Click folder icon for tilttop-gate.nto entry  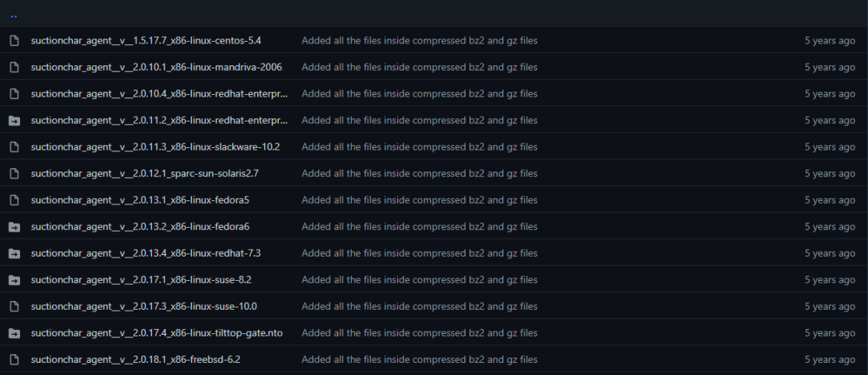click(x=14, y=333)
